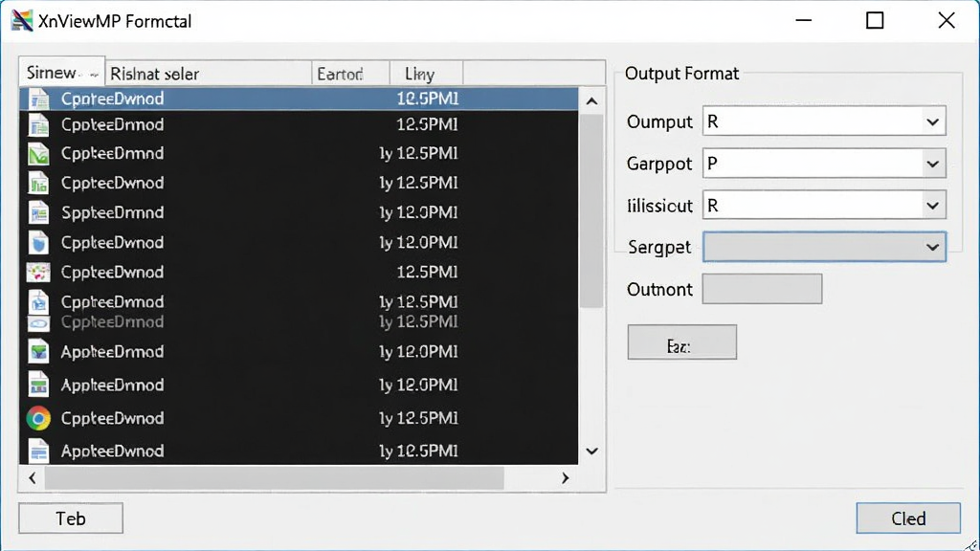Click the Cled button
980x551 pixels.
[908, 518]
